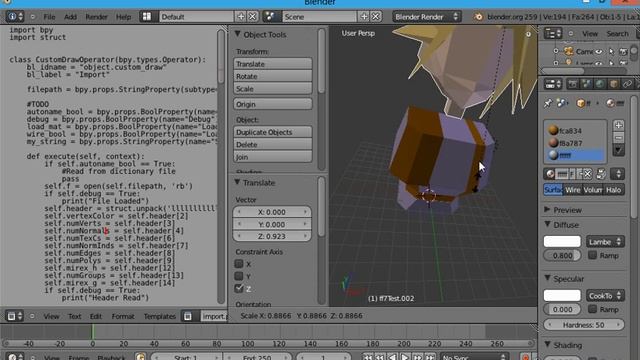Open the material slot specials arrow menu
Image resolution: width=640 pixels, height=360 pixels.
(x=618, y=150)
